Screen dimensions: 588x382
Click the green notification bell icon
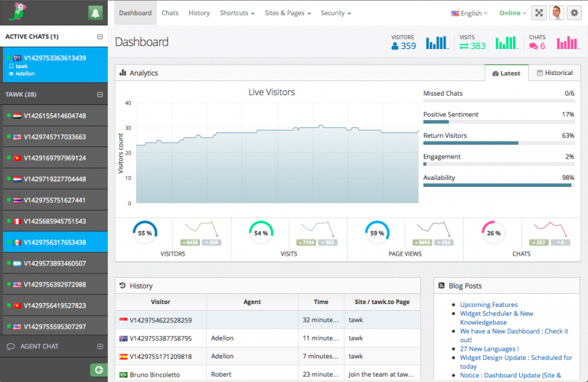[95, 13]
